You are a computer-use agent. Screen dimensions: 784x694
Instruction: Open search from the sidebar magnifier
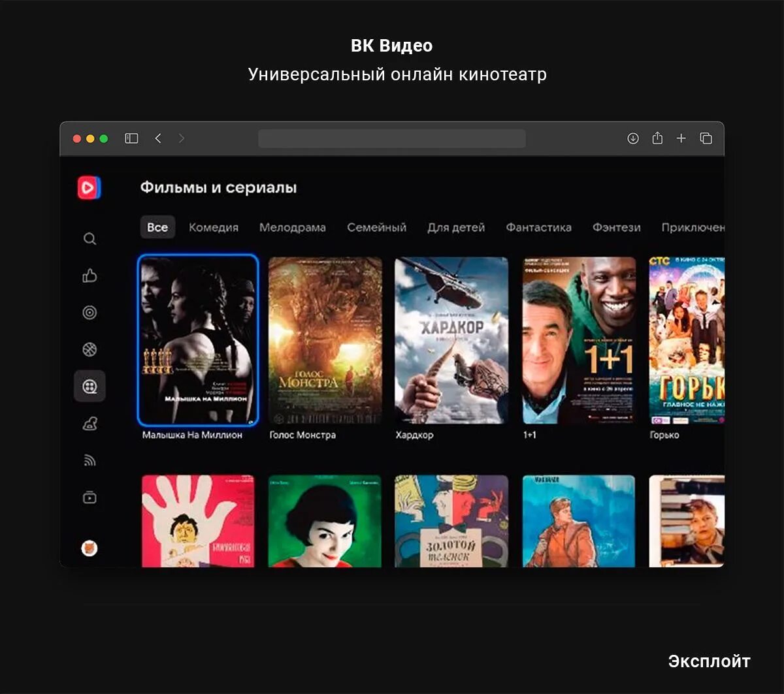click(x=90, y=239)
